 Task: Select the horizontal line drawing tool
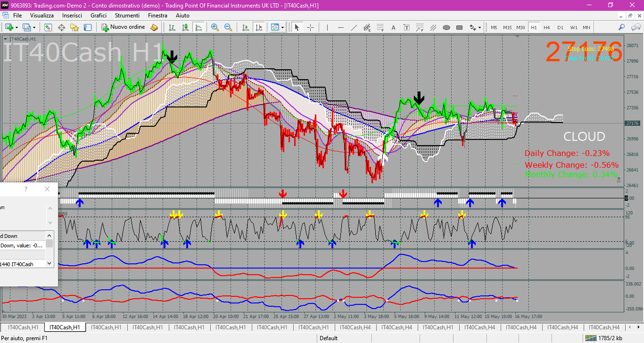[x=340, y=27]
